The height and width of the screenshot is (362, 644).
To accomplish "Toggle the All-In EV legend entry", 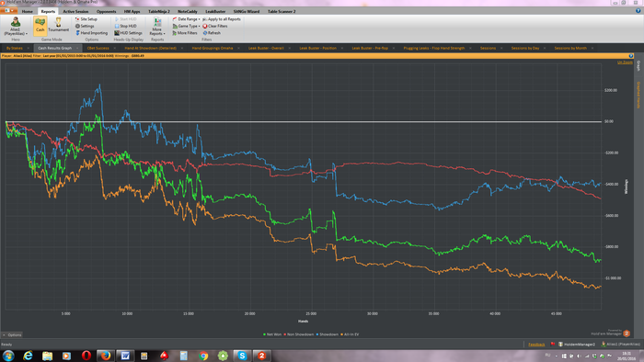I will click(x=350, y=334).
